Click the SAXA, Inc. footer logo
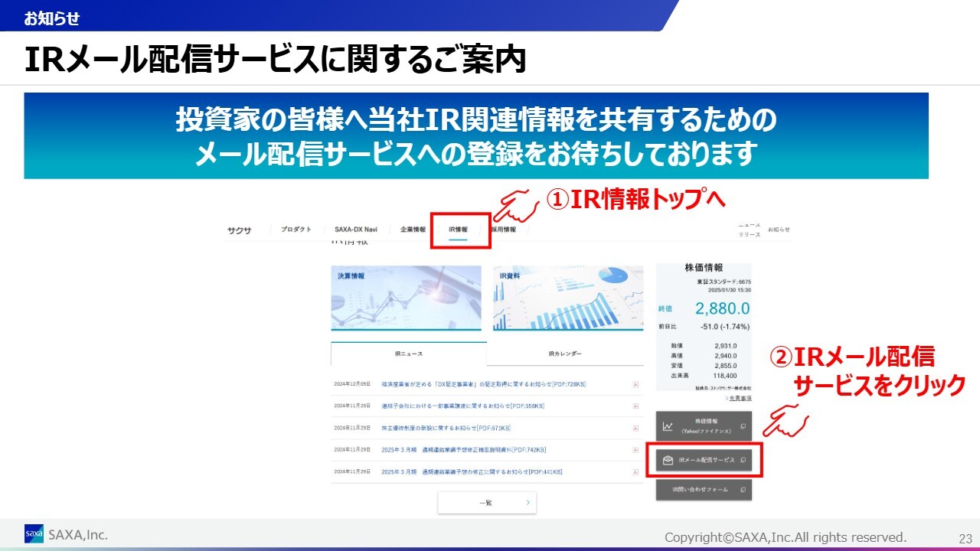980x551 pixels. click(x=66, y=535)
